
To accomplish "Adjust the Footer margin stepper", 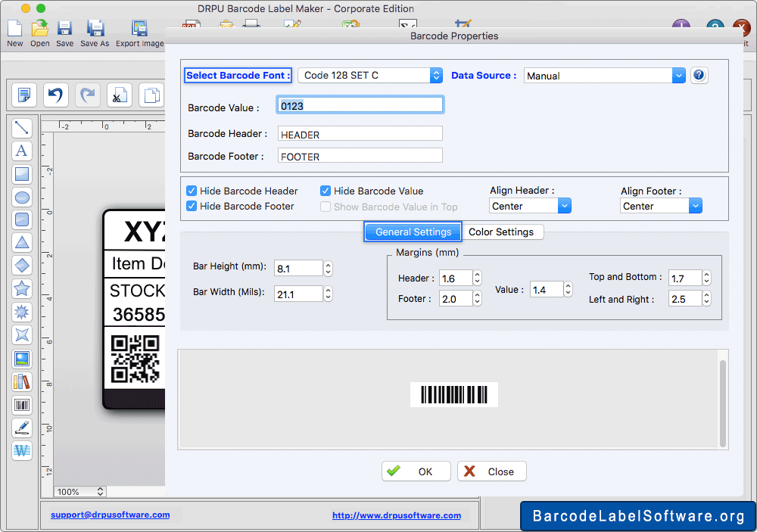I will (x=477, y=298).
